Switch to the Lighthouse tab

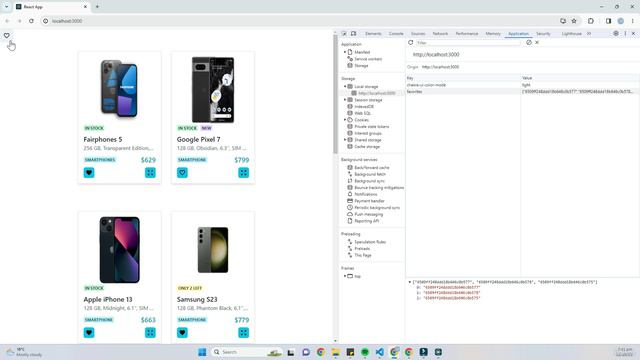click(571, 33)
